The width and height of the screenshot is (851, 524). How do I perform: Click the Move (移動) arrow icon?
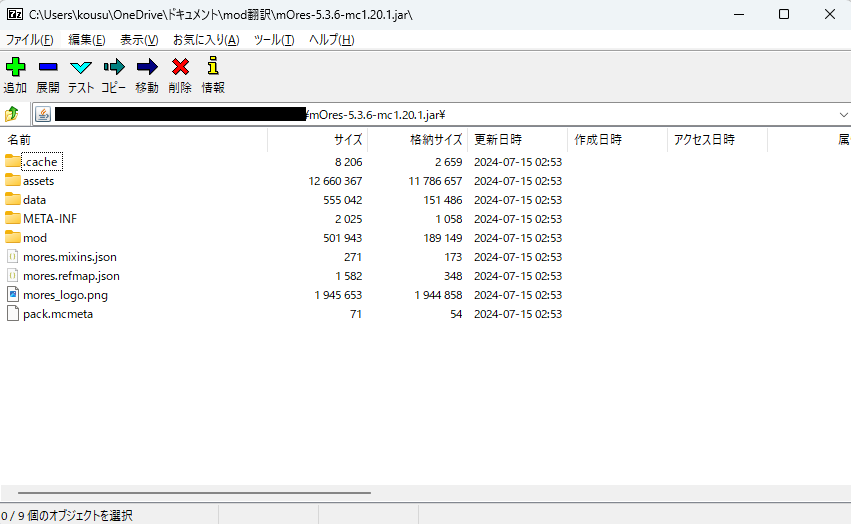click(147, 68)
